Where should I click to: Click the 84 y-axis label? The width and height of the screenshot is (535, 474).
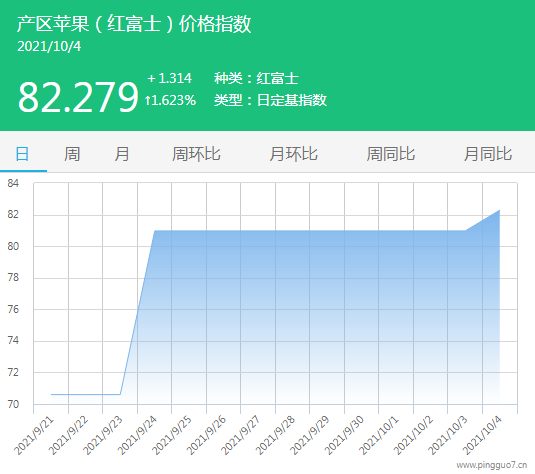click(13, 183)
